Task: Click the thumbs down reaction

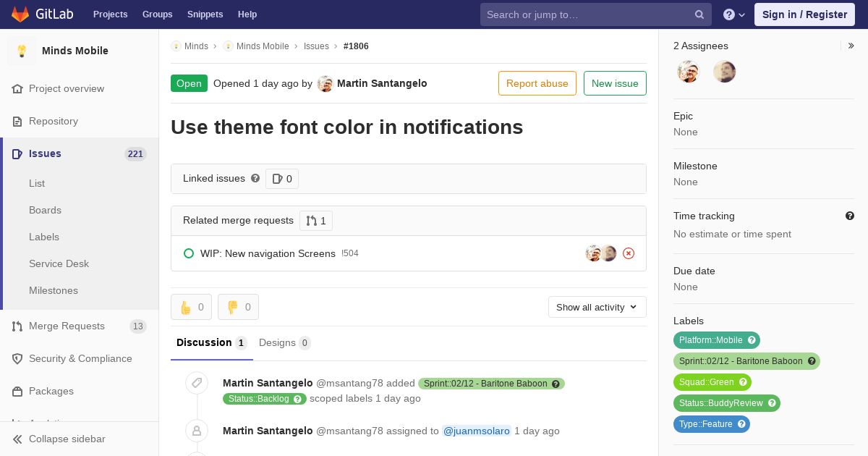Action: [x=238, y=307]
